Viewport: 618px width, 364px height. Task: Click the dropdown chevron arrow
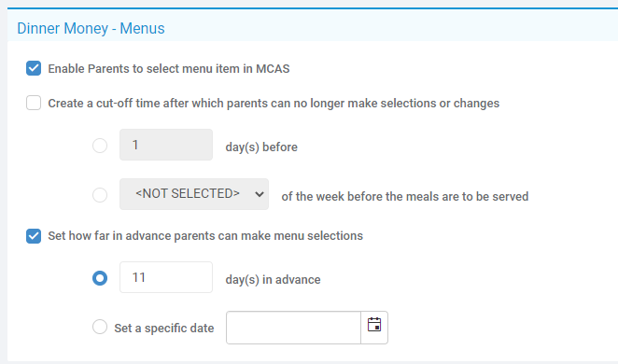260,194
